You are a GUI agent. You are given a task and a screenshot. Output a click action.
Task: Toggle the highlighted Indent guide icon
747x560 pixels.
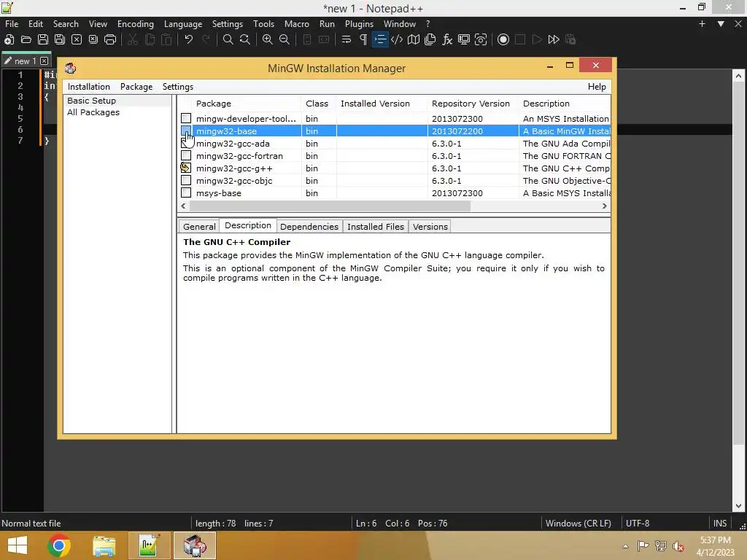[379, 39]
